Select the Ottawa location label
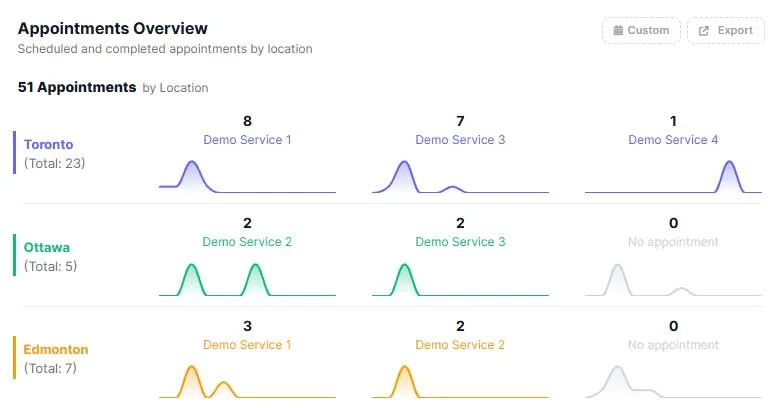This screenshot has height=408, width=783. coord(47,247)
